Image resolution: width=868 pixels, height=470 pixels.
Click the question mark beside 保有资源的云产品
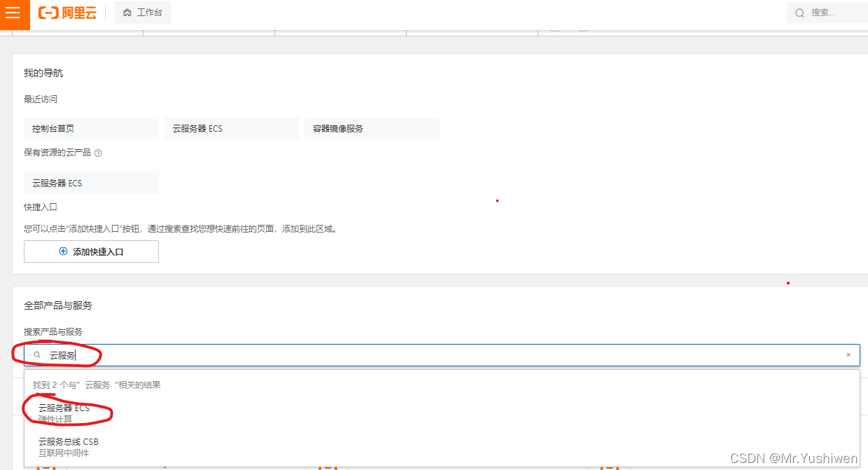97,153
